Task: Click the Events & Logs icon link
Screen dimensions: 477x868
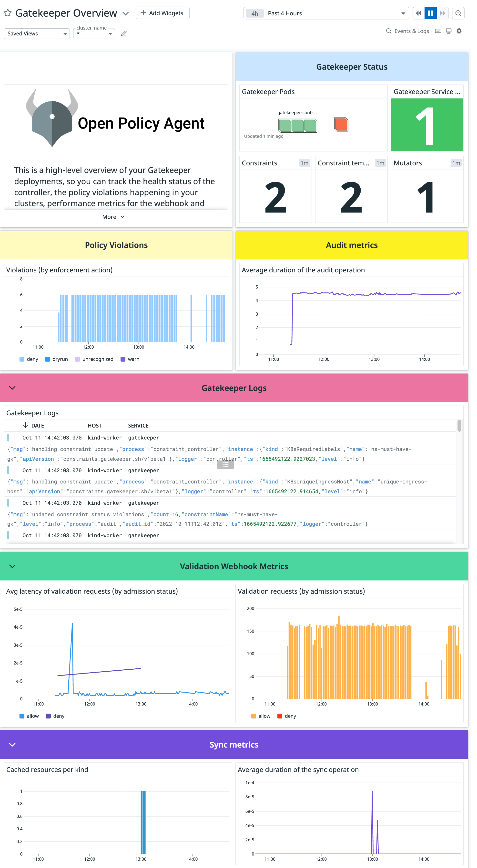Action: coord(387,32)
